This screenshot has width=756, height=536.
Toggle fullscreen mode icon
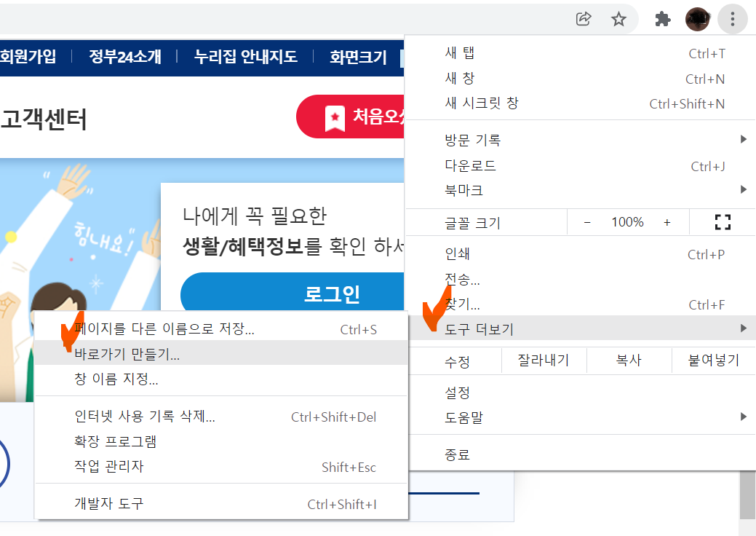723,222
